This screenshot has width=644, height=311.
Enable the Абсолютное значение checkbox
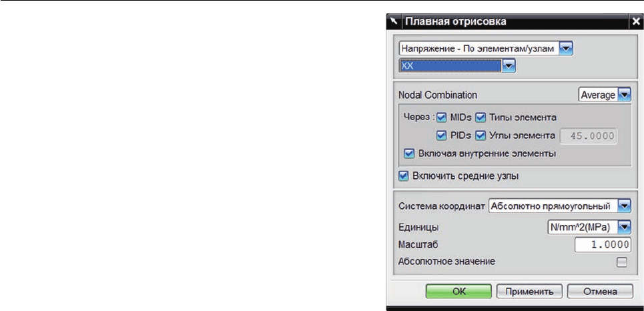click(622, 262)
